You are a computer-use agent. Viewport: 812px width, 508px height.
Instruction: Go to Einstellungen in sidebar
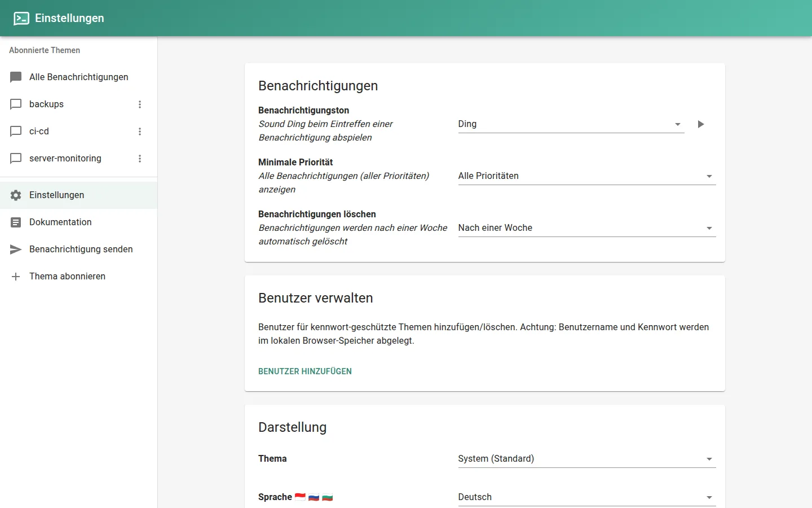pyautogui.click(x=78, y=195)
